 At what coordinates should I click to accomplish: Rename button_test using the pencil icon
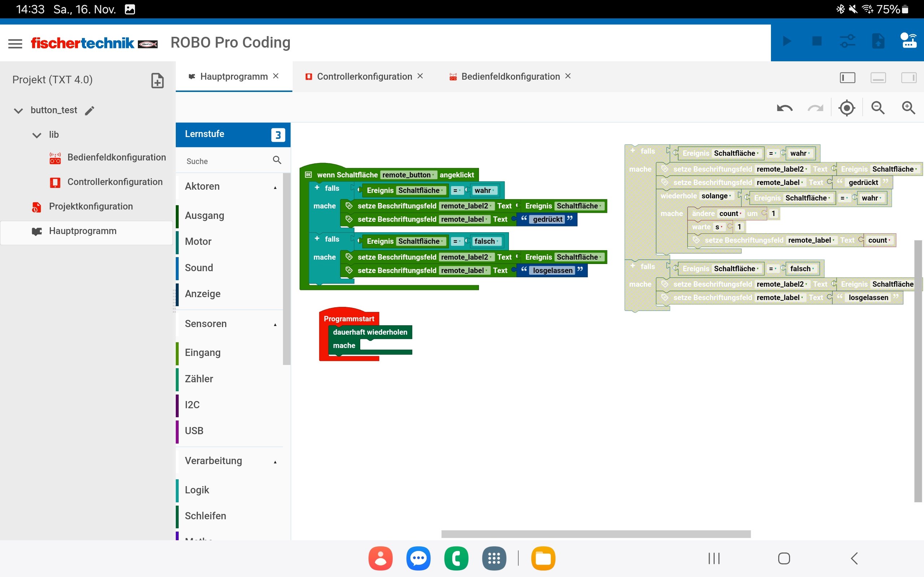point(90,111)
